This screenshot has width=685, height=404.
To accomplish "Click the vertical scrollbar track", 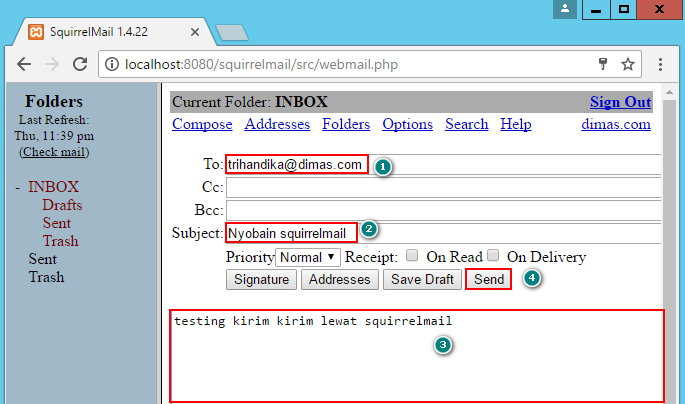I will pyautogui.click(x=669, y=251).
